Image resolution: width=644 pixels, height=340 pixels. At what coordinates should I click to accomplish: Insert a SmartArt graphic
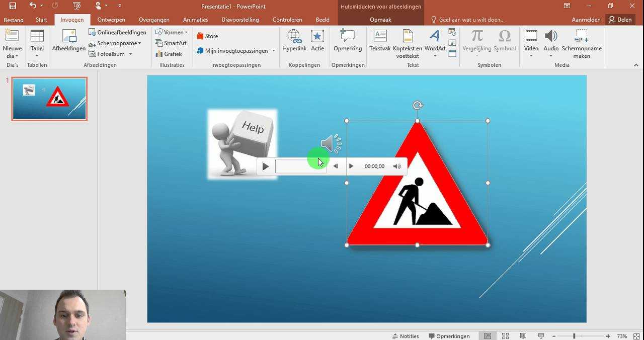[171, 43]
